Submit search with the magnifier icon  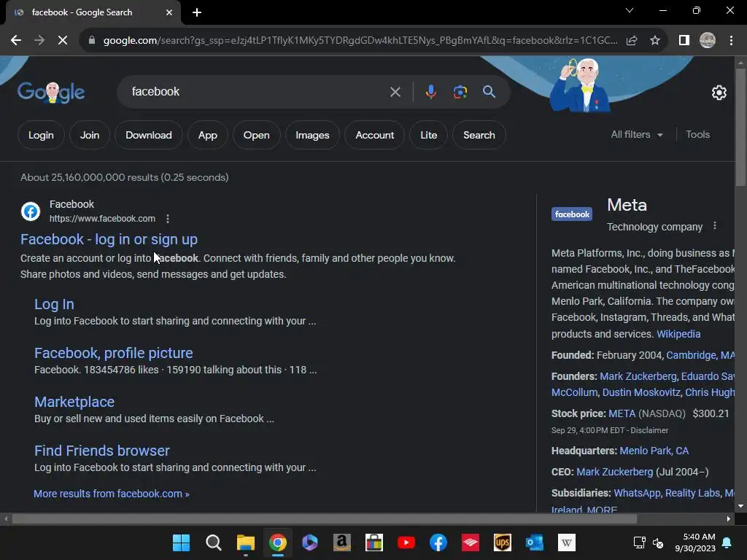489,91
